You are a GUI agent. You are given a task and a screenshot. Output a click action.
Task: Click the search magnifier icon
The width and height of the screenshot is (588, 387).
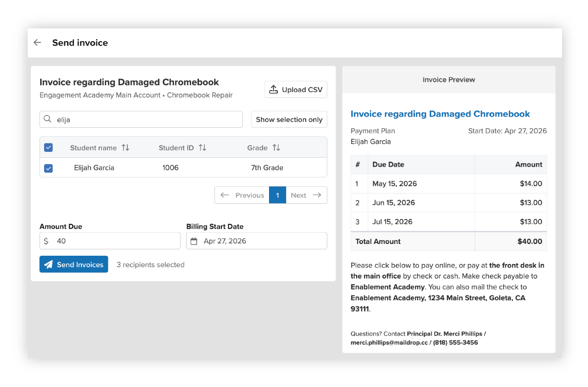48,119
